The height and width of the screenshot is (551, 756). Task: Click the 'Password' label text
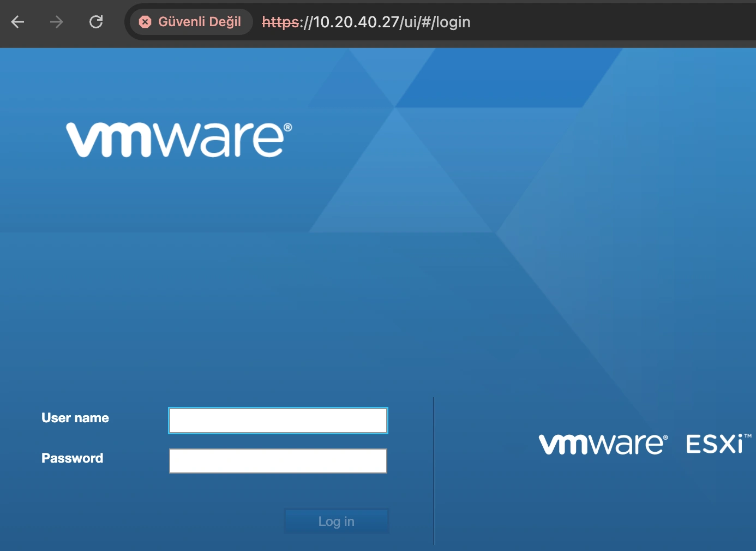(71, 458)
